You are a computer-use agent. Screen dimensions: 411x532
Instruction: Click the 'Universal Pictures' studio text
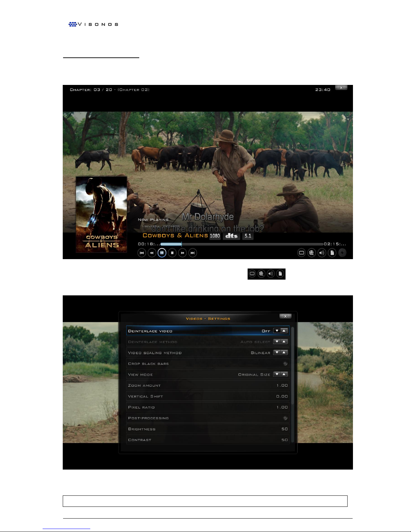[x=161, y=226]
